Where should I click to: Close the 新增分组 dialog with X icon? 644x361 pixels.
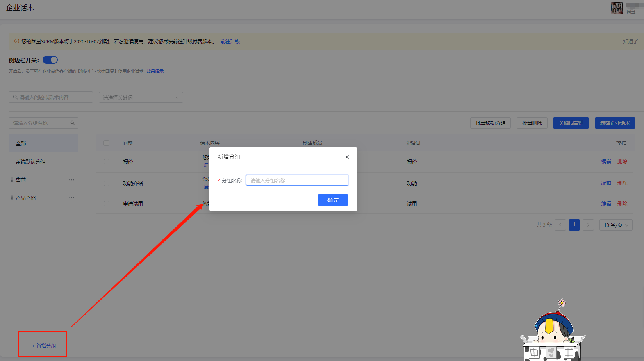pyautogui.click(x=347, y=157)
